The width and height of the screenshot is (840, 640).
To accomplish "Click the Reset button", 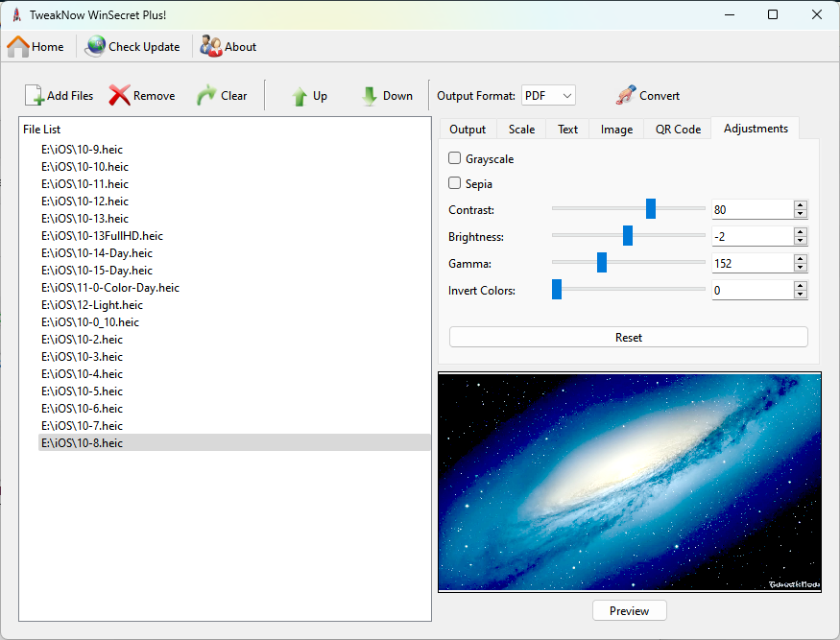I will coord(629,338).
